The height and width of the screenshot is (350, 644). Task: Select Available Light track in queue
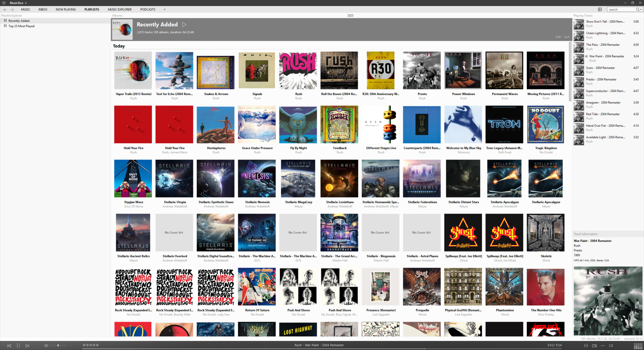coord(608,140)
